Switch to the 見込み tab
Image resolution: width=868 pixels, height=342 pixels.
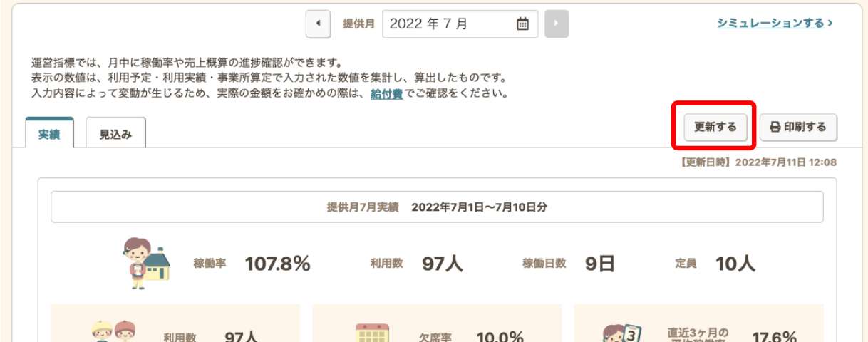point(115,134)
